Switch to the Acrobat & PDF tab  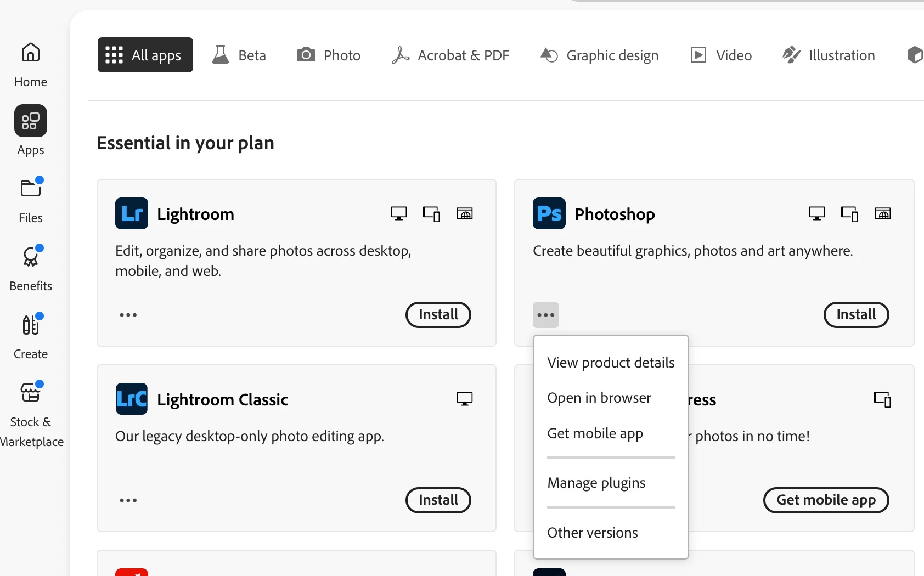point(450,55)
